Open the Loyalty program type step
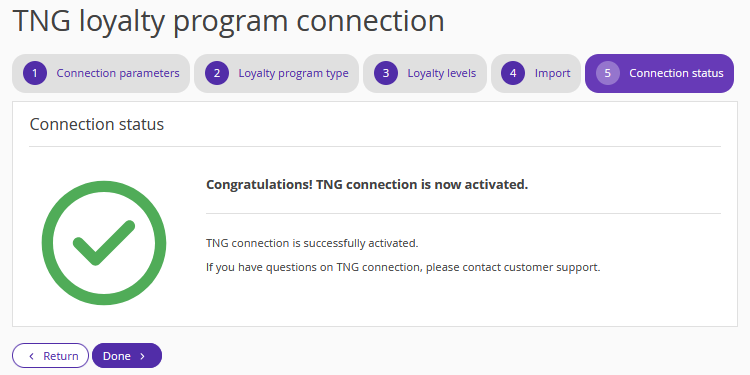The image size is (750, 375). (x=276, y=73)
